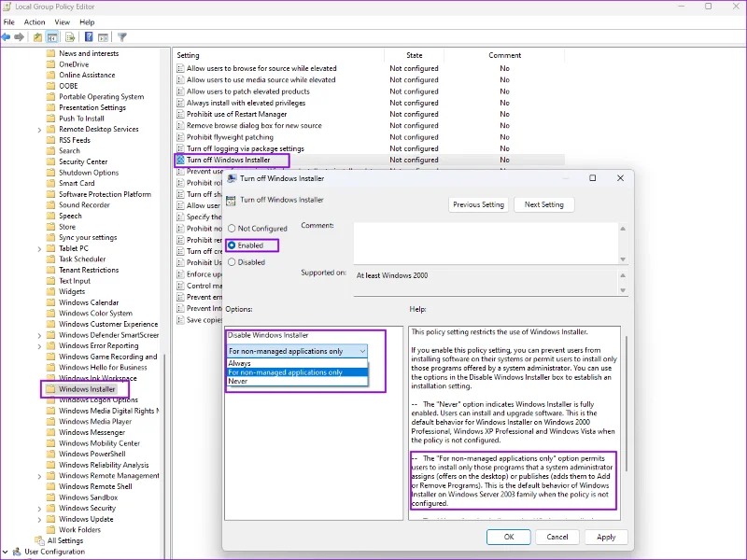Open the File menu
Screen dimensions: 747x560
tap(9, 21)
